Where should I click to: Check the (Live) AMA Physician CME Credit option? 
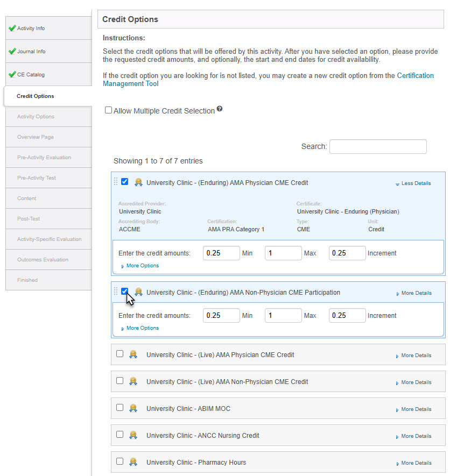[119, 354]
